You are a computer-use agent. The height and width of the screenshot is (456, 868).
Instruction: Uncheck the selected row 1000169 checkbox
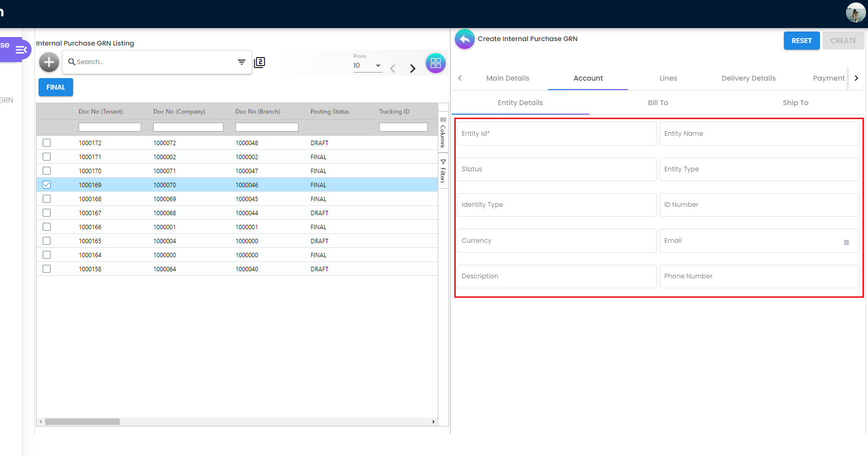(x=47, y=185)
